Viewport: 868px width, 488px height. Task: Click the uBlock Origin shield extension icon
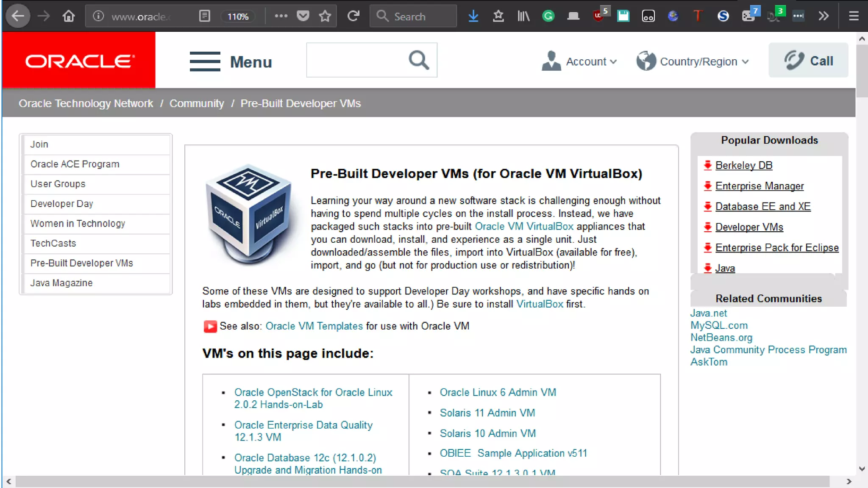(x=598, y=16)
